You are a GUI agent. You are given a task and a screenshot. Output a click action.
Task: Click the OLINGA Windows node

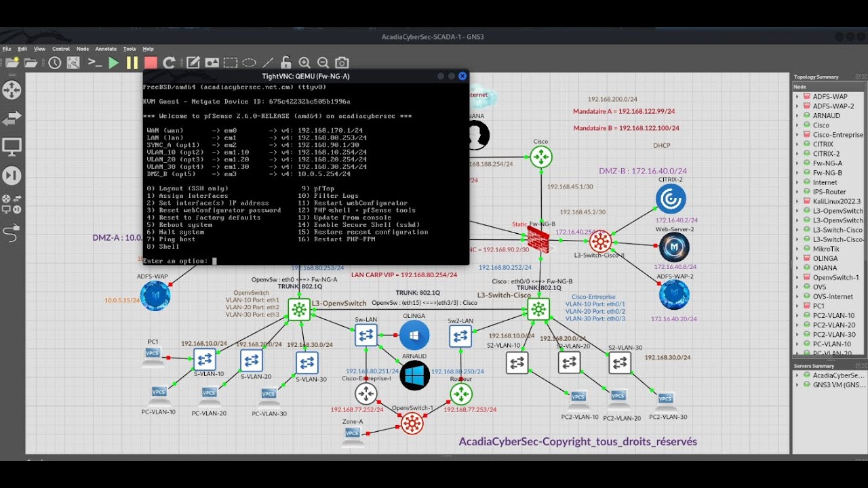tap(414, 335)
